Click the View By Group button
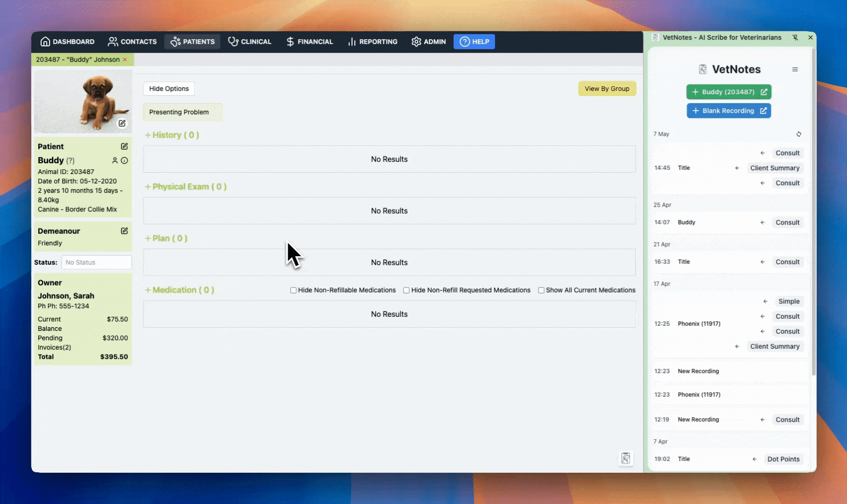847x504 pixels. pos(607,89)
